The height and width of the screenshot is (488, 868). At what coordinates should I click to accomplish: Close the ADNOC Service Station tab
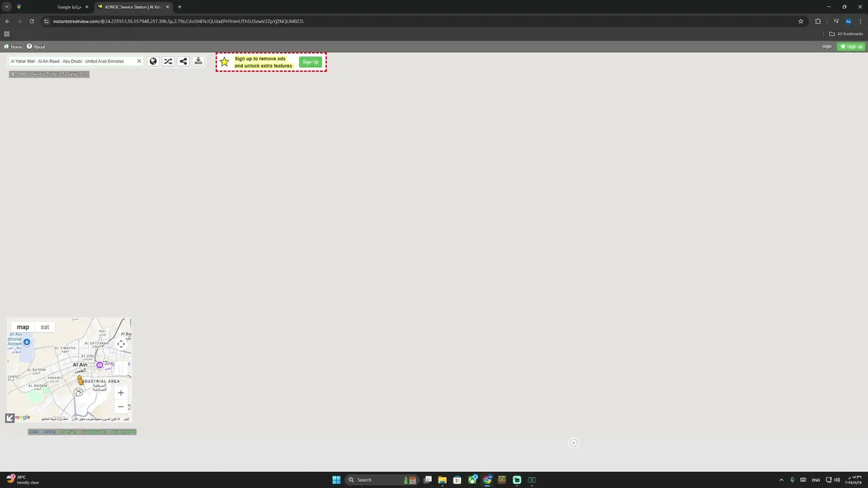pyautogui.click(x=167, y=7)
